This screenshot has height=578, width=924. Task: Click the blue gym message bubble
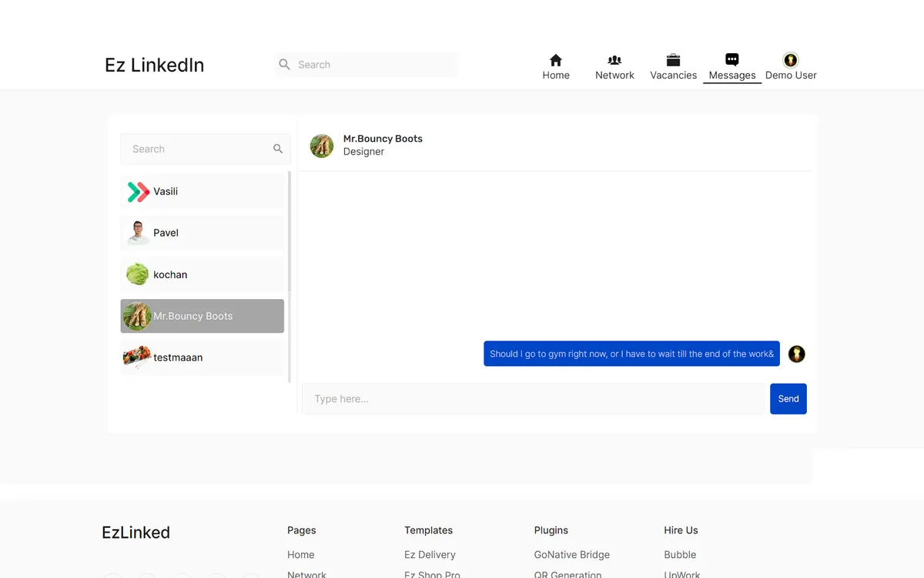point(631,354)
